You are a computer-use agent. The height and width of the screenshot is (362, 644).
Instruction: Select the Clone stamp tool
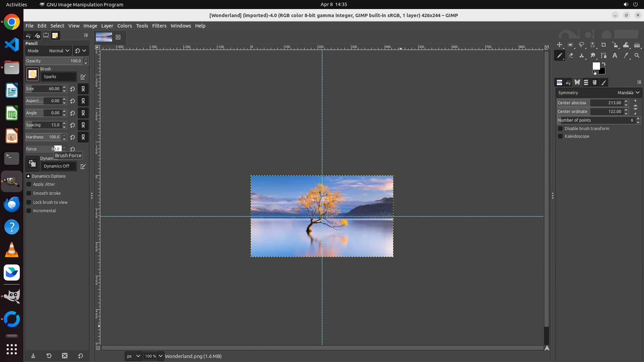[582, 56]
